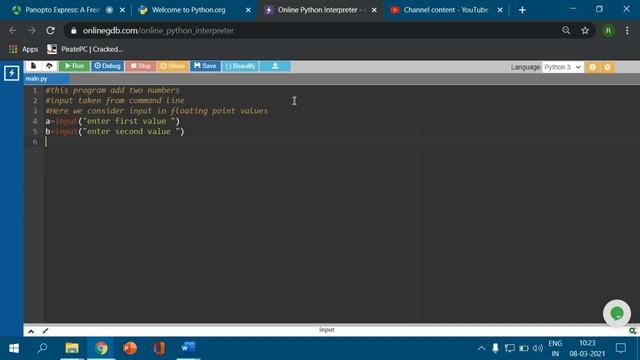Open the Chrome profile avatar R
Image resolution: width=640 pixels, height=360 pixels.
click(608, 31)
